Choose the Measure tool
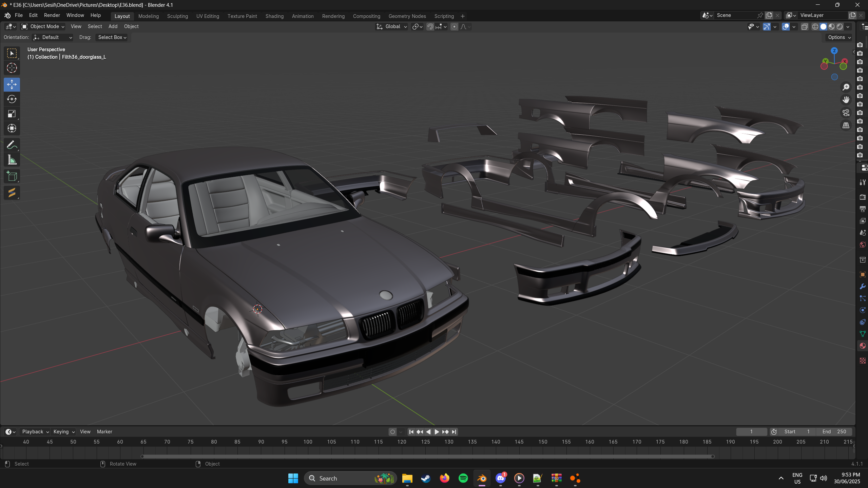 [12, 160]
